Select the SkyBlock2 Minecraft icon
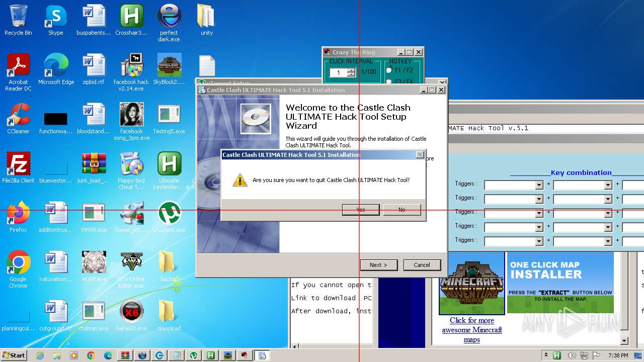 (x=169, y=69)
